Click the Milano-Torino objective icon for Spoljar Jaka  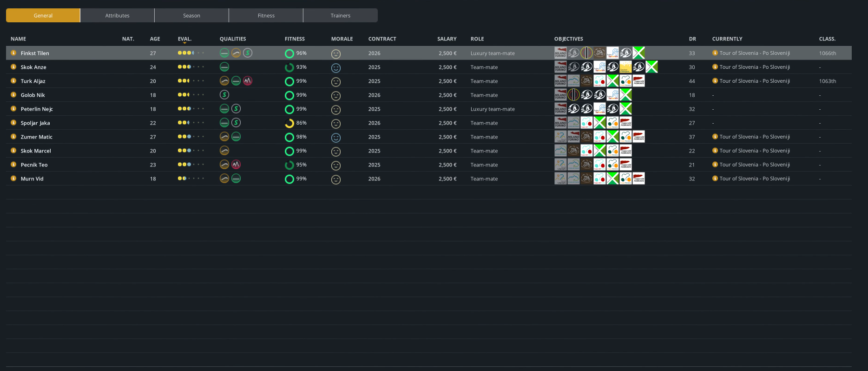(560, 123)
